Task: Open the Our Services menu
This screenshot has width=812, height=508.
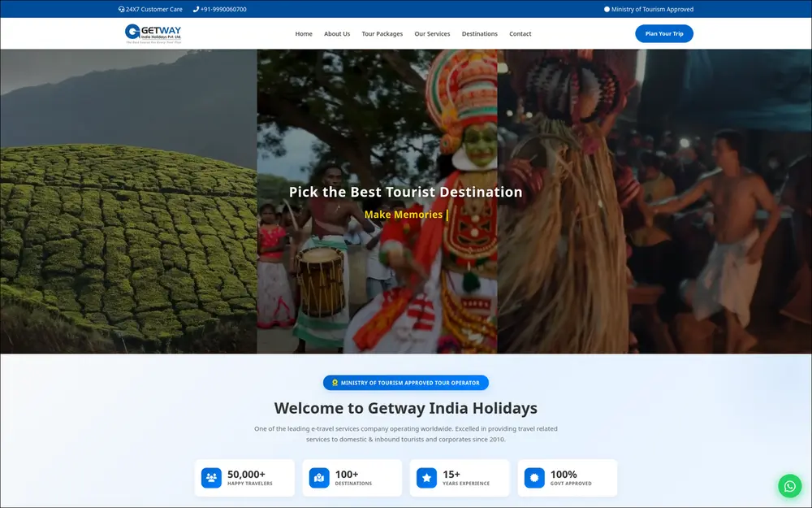Action: tap(433, 33)
